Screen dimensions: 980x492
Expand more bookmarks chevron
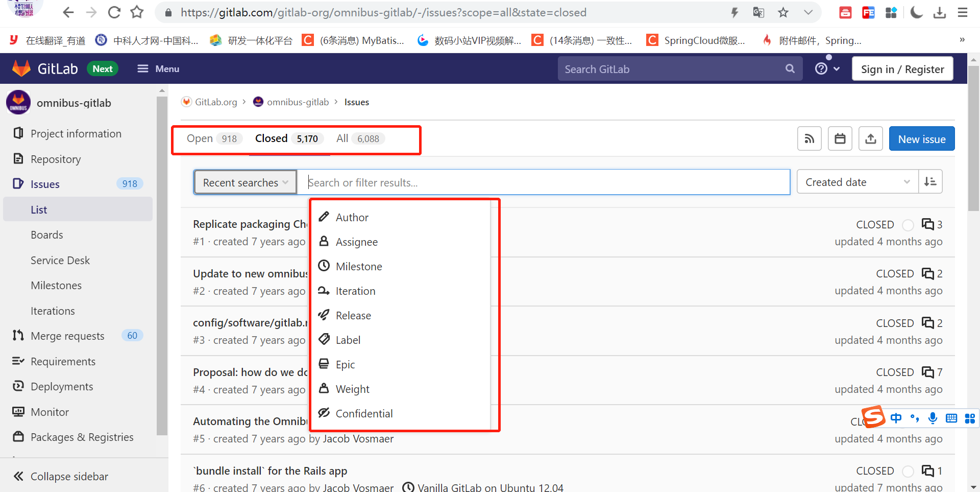click(x=962, y=39)
